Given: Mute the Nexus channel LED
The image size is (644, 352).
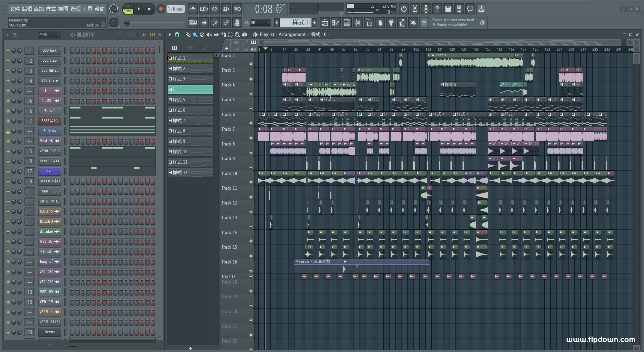Looking at the screenshot, I should point(8,332).
